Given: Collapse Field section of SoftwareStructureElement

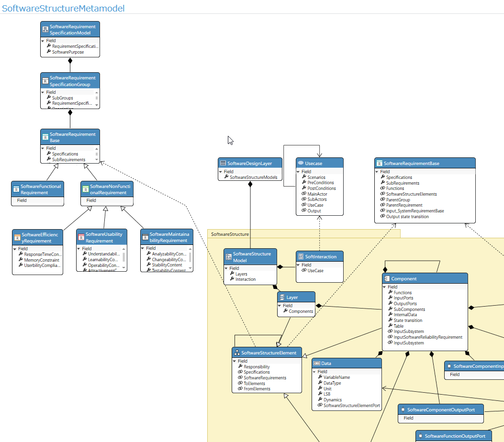Looking at the screenshot, I should pyautogui.click(x=235, y=361).
